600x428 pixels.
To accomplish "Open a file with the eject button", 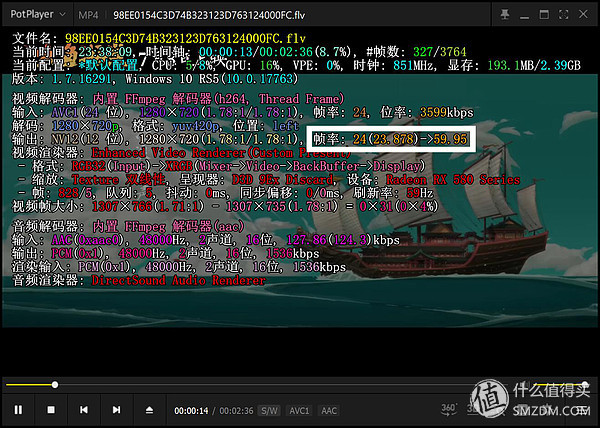I will pyautogui.click(x=149, y=410).
